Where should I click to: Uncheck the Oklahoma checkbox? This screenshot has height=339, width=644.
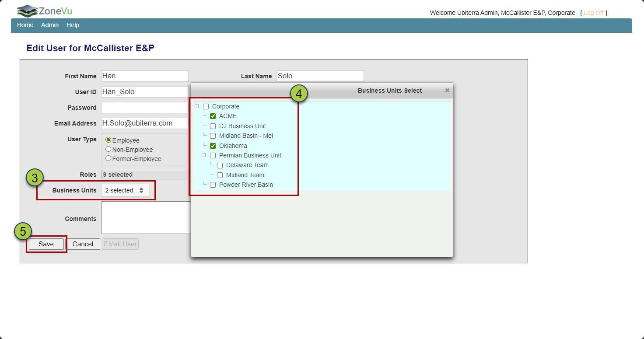click(213, 146)
